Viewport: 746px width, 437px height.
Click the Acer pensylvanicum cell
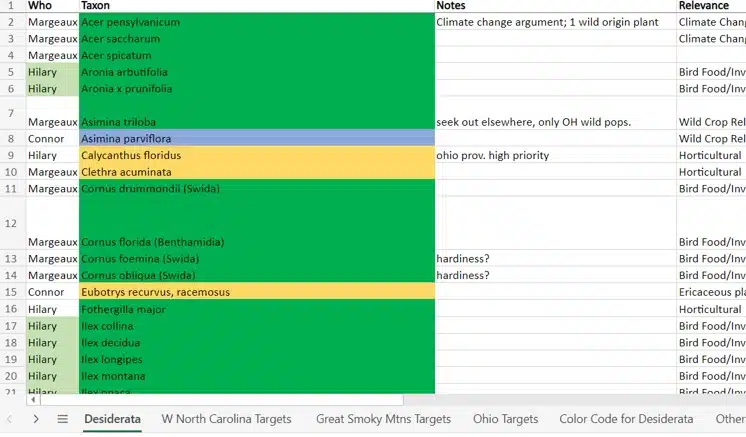pyautogui.click(x=257, y=22)
